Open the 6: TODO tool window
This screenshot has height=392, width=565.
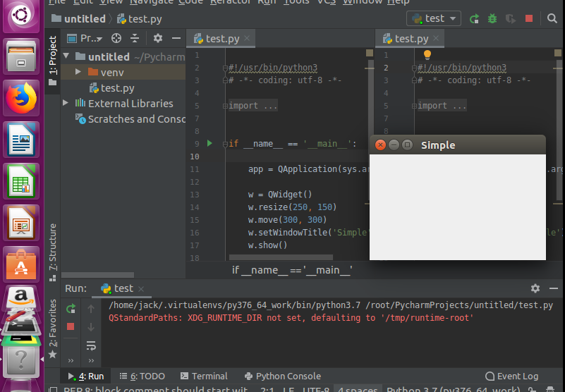(x=142, y=376)
